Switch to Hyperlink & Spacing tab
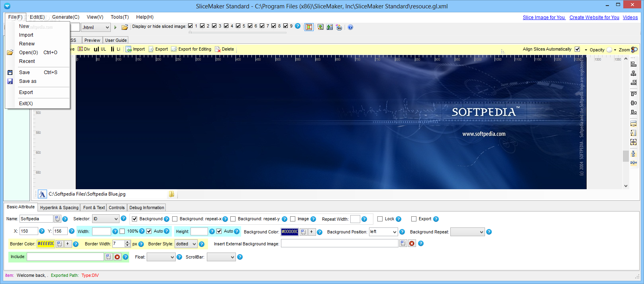 (x=59, y=208)
